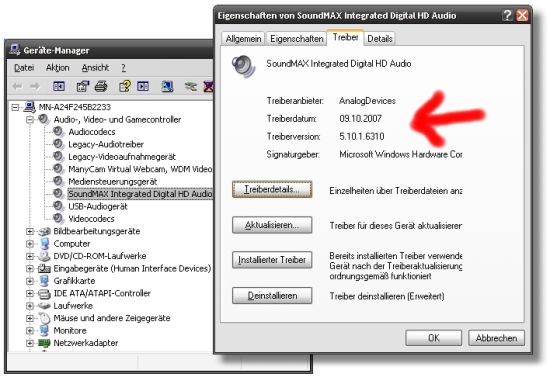Open the Aktion menu
This screenshot has width=550, height=377.
58,68
